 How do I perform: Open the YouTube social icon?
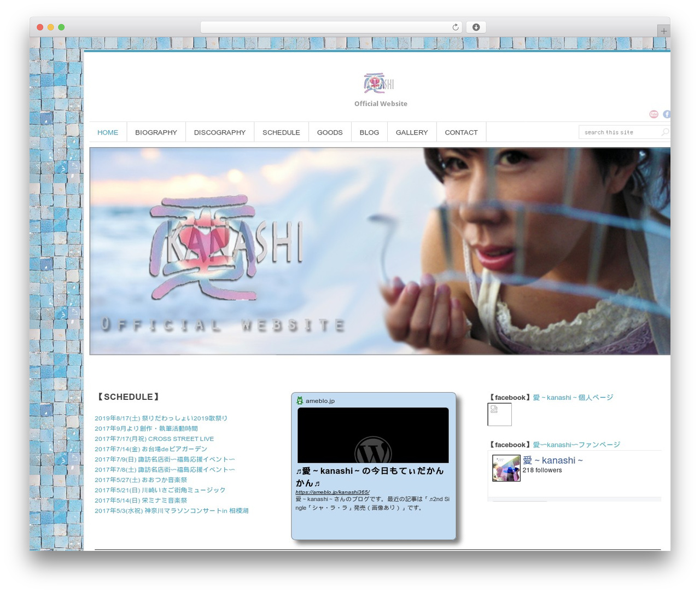point(654,114)
